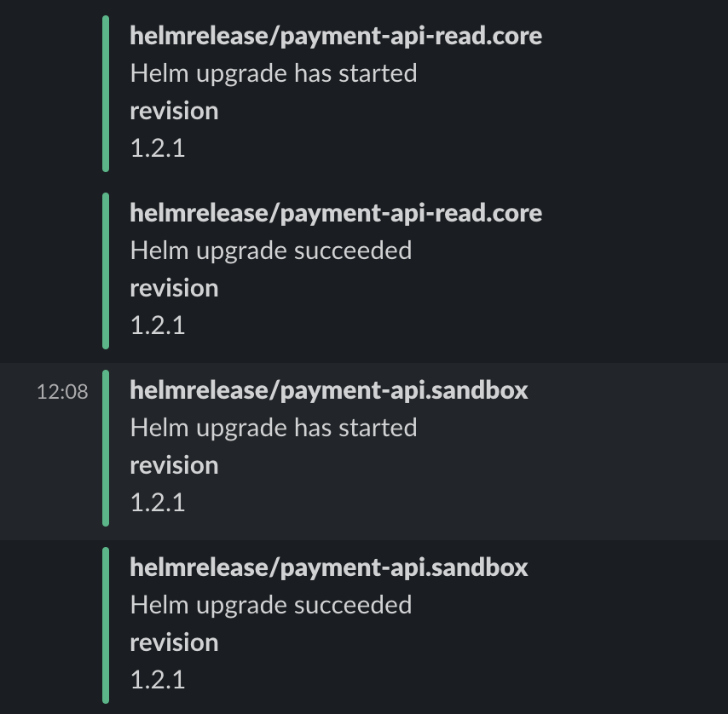This screenshot has width=728, height=714.
Task: Select "Helm upgrade succeeded" in the sandbox message
Action: 270,604
